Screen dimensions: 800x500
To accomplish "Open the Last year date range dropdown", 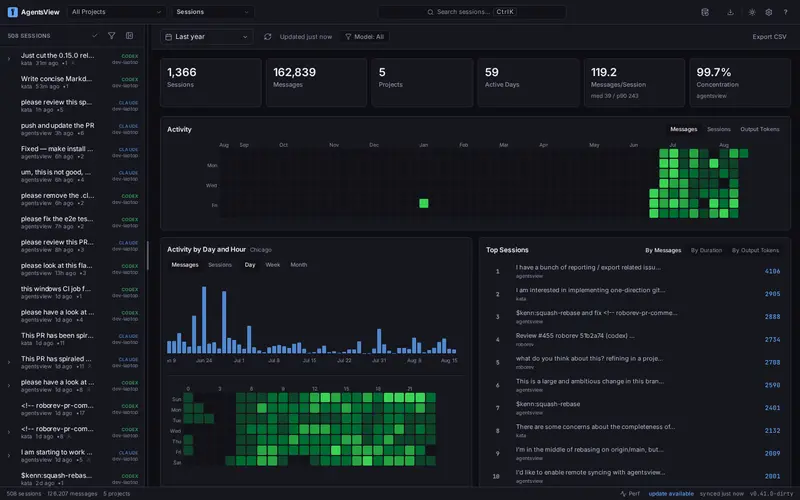I will click(x=207, y=37).
